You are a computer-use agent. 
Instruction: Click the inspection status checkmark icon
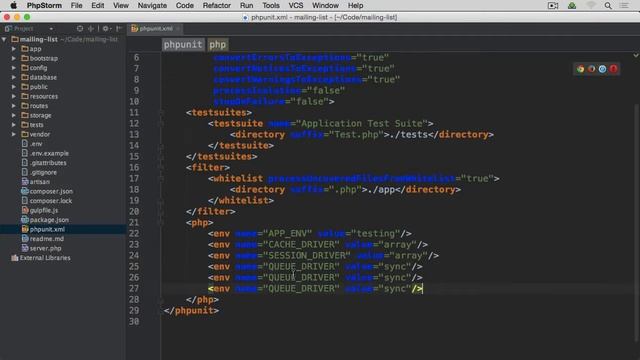[636, 55]
